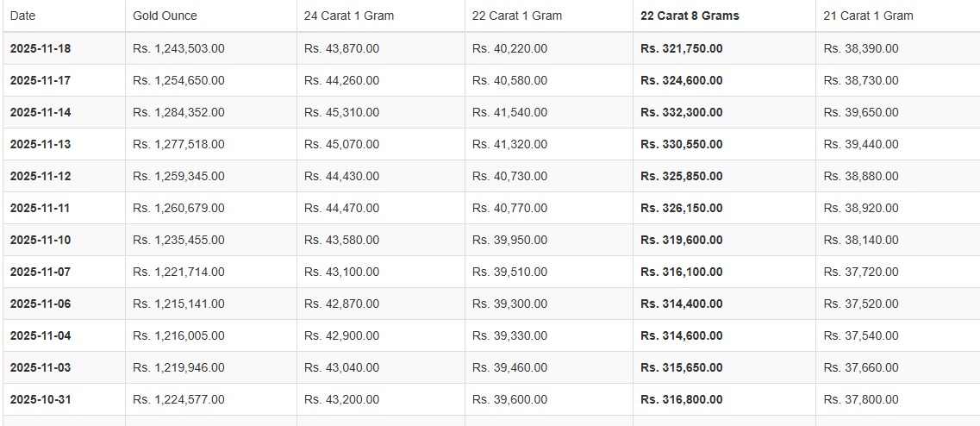Select 8 grams price Rs. 314,600.00
The height and width of the screenshot is (426, 980).
click(681, 335)
